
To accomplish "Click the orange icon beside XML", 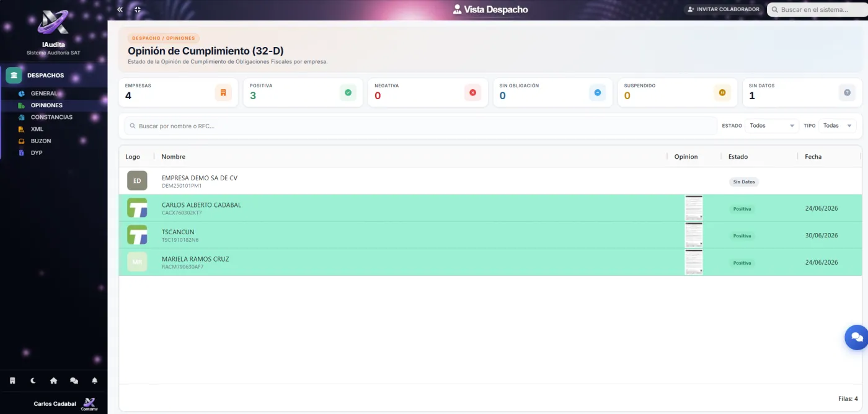I will pyautogui.click(x=21, y=129).
